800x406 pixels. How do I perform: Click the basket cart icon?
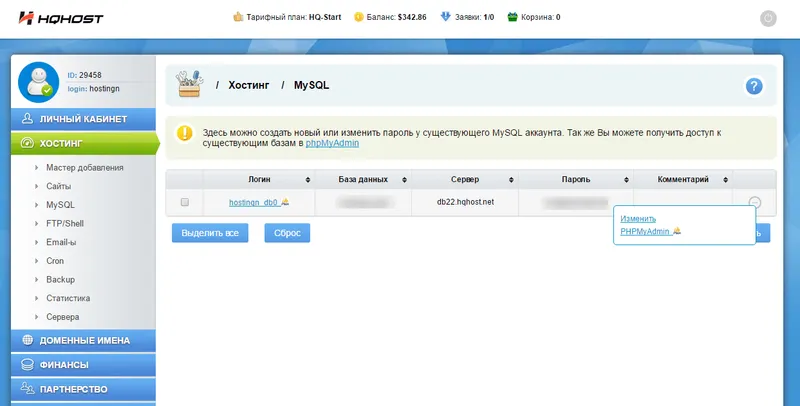pos(513,17)
